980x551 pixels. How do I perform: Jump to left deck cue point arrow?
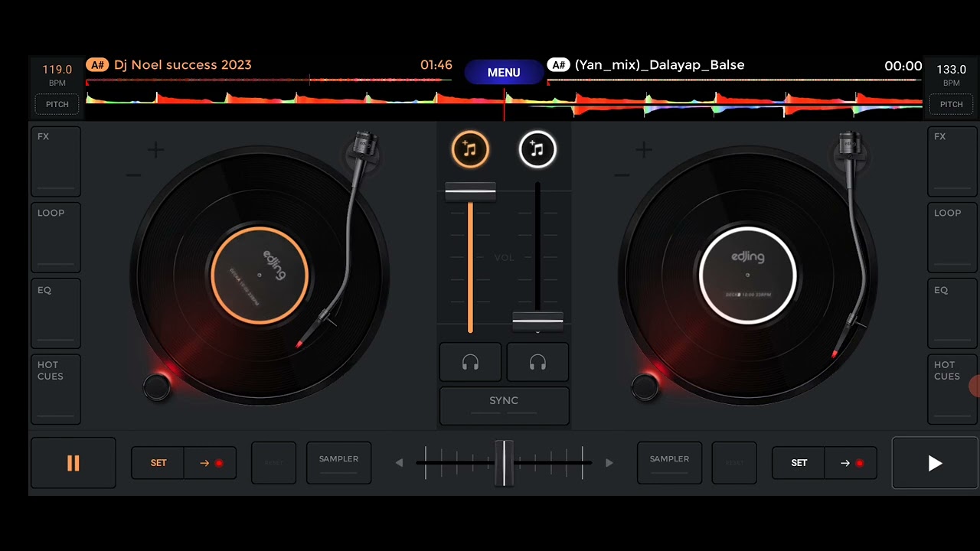pos(210,463)
